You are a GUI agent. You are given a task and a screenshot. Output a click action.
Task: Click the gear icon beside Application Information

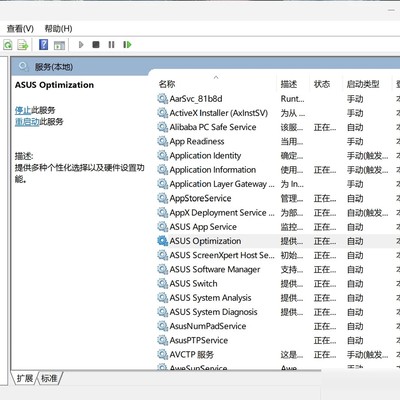click(x=162, y=170)
